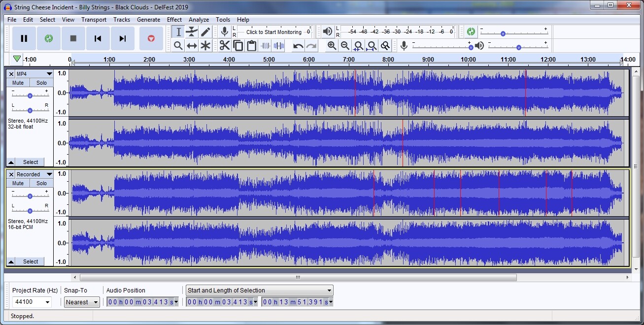Click Select button on the Recorded track

pos(31,261)
